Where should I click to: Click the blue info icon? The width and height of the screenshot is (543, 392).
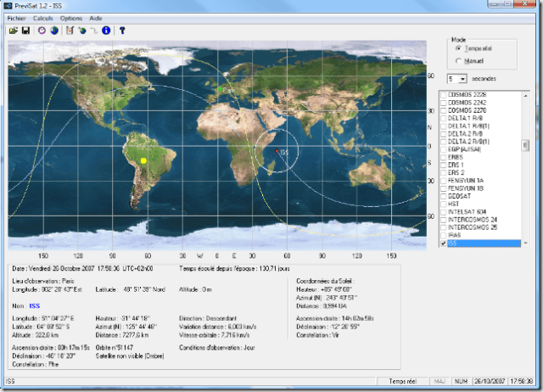click(106, 31)
